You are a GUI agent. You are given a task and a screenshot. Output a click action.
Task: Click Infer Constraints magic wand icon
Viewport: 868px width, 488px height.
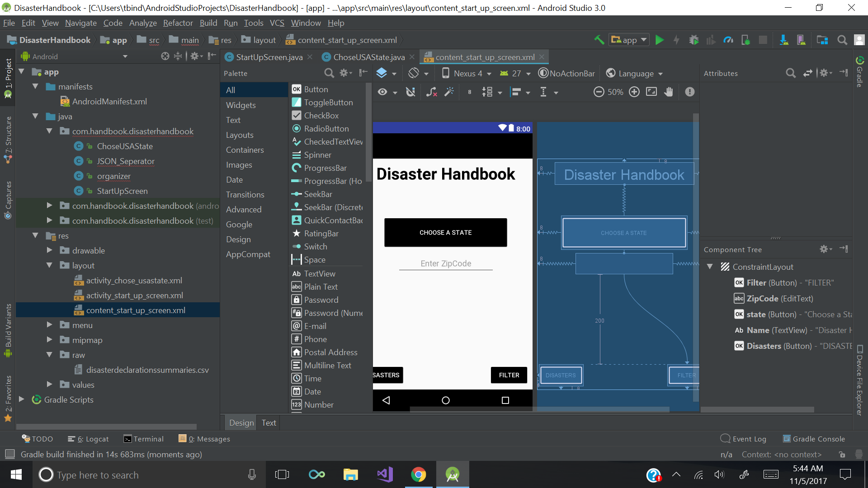449,92
